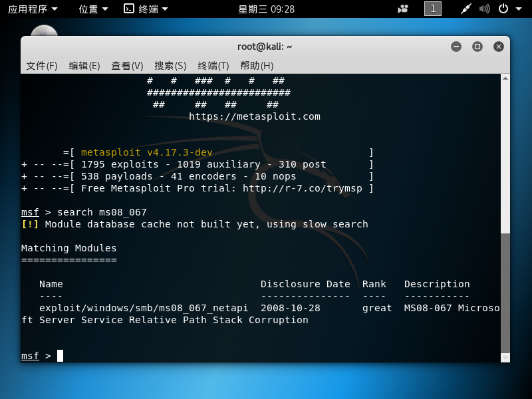Click the http://r-7.co/trymsp trial link

[x=303, y=188]
